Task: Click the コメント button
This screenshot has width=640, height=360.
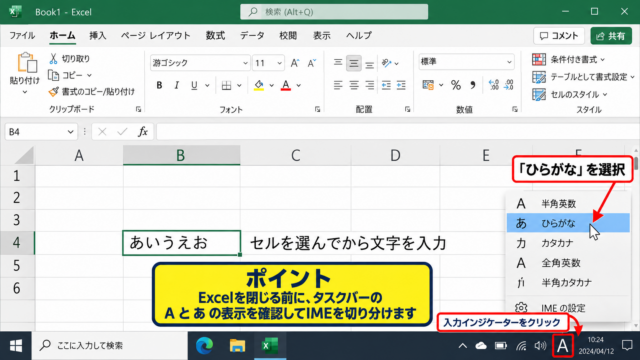Action: tap(559, 36)
